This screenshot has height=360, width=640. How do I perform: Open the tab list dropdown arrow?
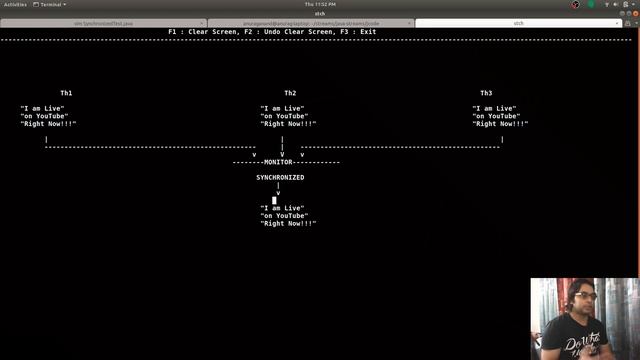pos(636,23)
